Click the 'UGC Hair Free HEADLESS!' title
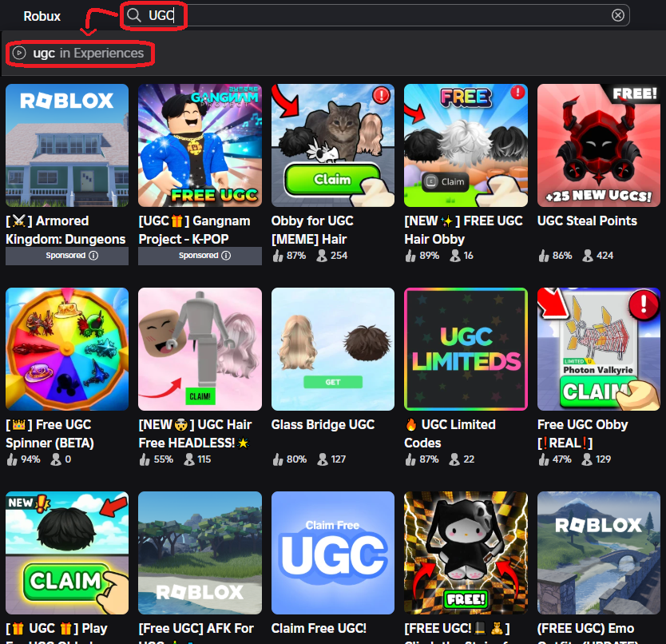The image size is (666, 644). point(196,434)
